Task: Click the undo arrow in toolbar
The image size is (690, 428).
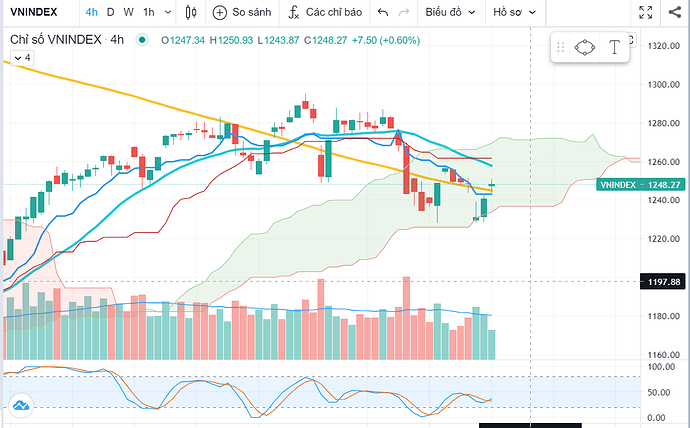Action: click(x=382, y=13)
